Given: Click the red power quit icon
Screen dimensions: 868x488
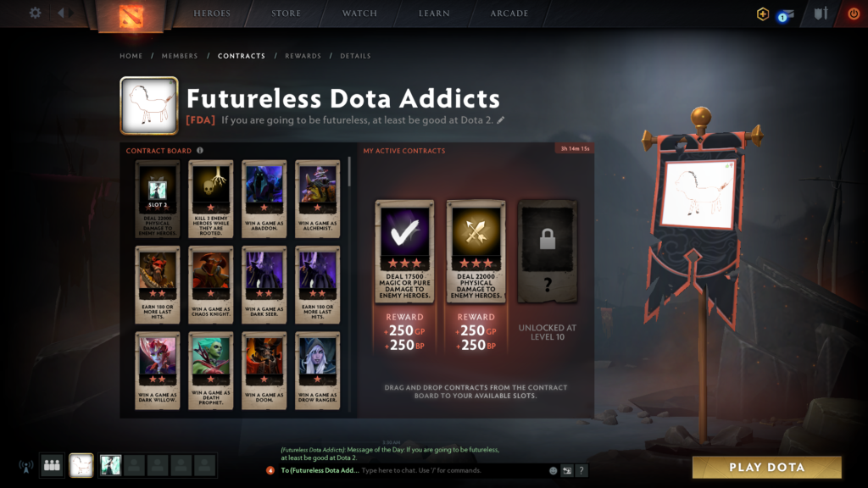Looking at the screenshot, I should (854, 14).
